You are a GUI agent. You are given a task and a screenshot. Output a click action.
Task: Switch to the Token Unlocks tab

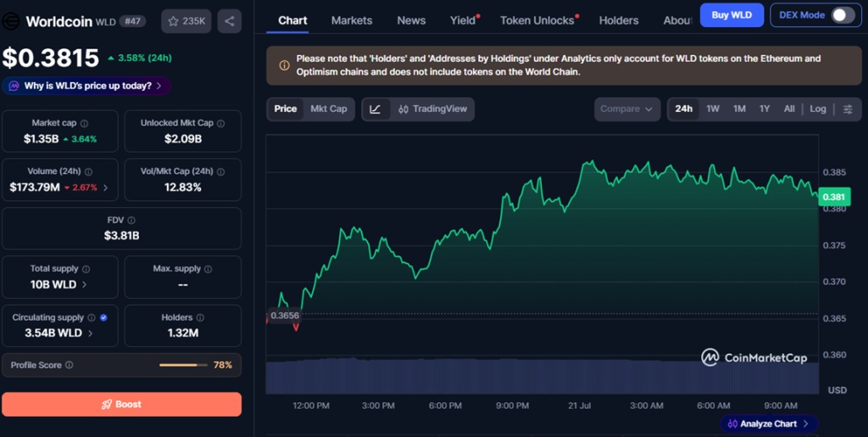pos(537,20)
